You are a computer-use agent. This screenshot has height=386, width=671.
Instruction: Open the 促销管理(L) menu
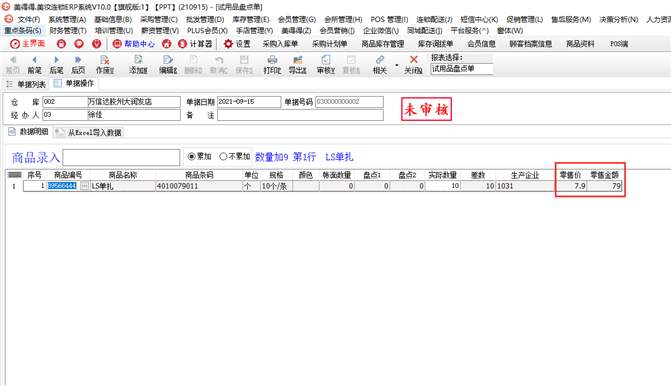(525, 20)
